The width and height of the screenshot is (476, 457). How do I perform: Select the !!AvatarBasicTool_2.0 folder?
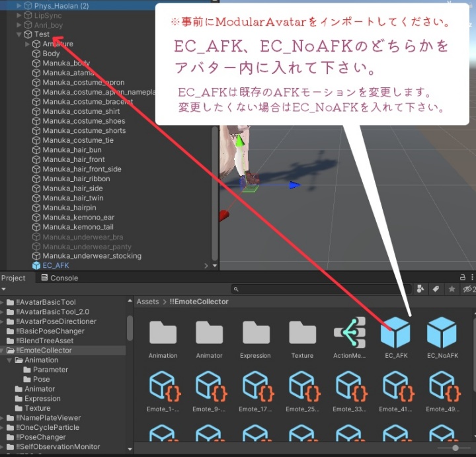click(x=52, y=312)
